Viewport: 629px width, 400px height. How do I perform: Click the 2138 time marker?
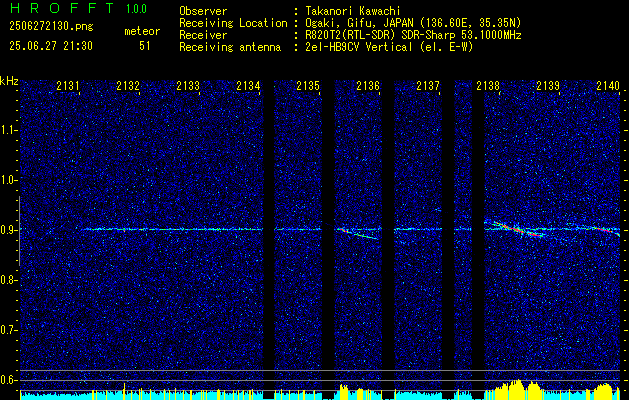point(488,85)
